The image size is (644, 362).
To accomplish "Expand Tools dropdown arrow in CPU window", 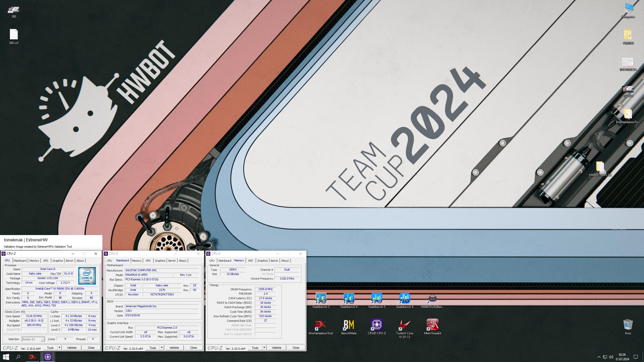I will pos(60,348).
